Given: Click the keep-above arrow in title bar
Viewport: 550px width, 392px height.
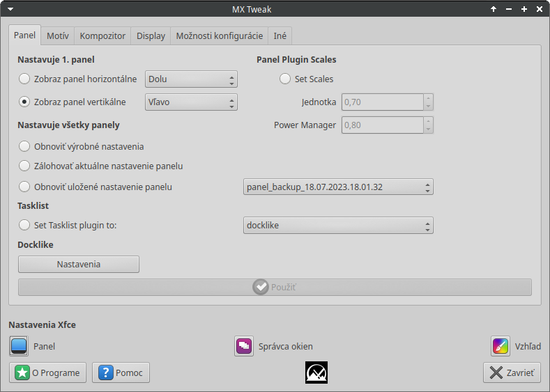Looking at the screenshot, I should pos(494,9).
